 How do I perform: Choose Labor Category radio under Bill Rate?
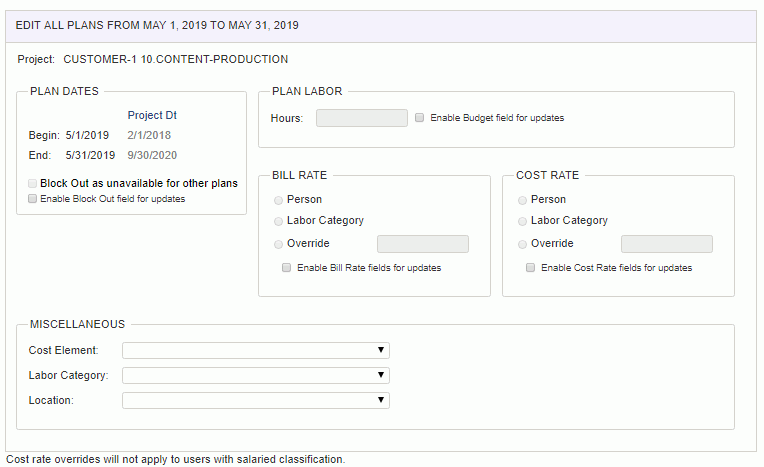coord(278,221)
